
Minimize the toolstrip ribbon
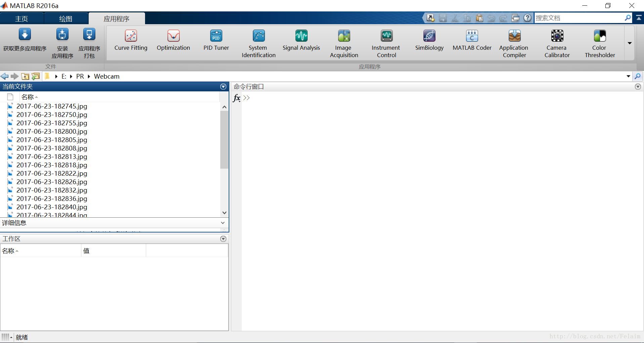tap(639, 18)
